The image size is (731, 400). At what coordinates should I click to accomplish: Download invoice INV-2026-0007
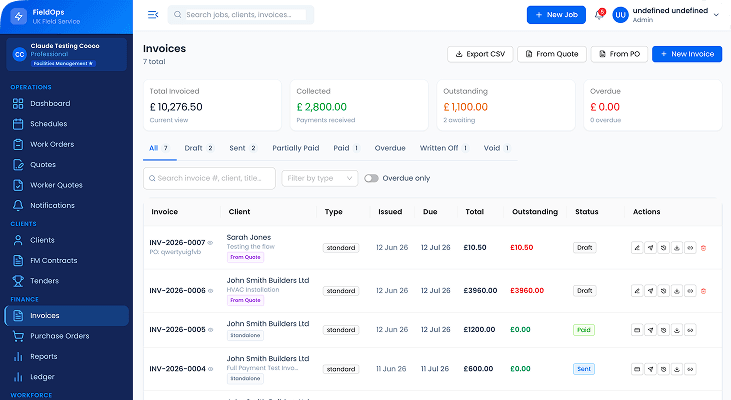click(x=677, y=248)
